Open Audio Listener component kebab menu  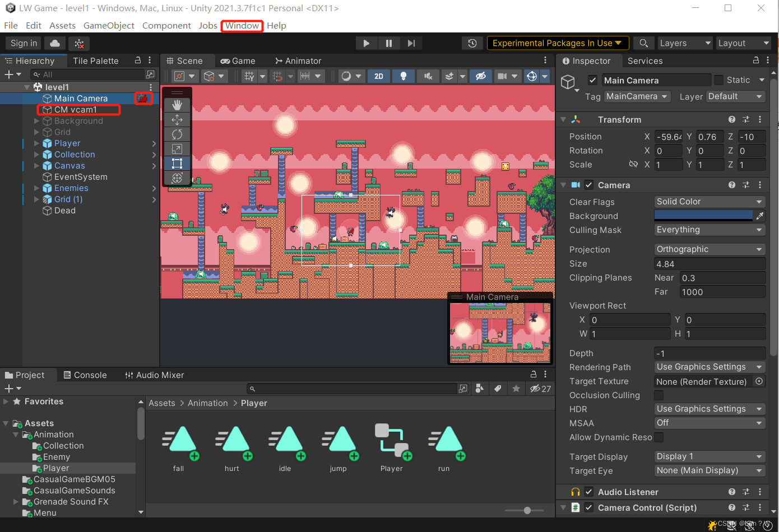coord(760,492)
